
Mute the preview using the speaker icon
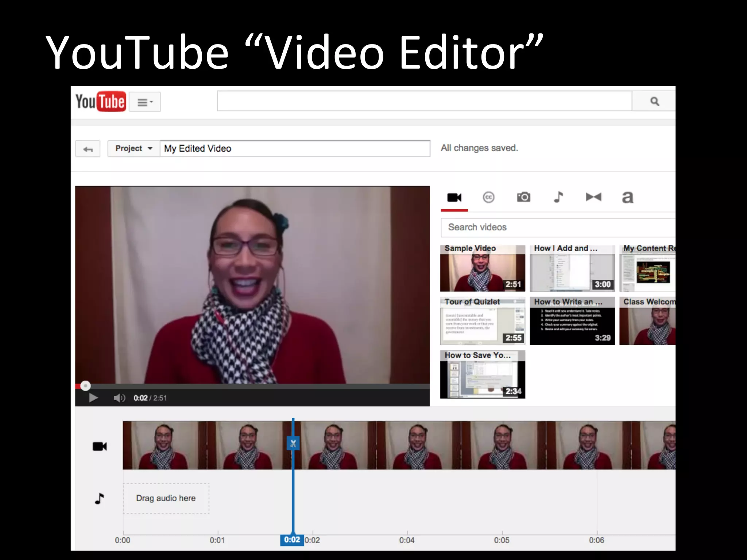(119, 398)
